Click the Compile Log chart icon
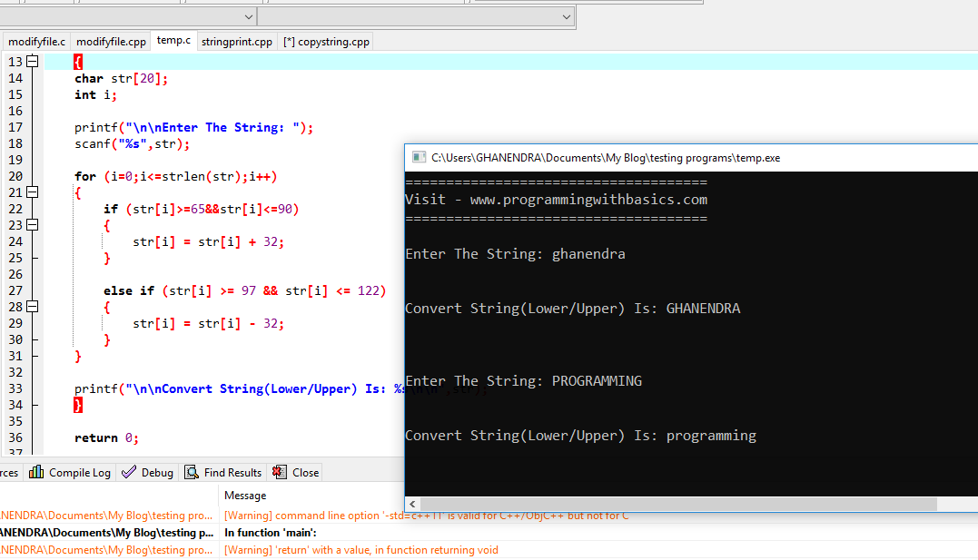This screenshot has height=560, width=978. [x=36, y=472]
